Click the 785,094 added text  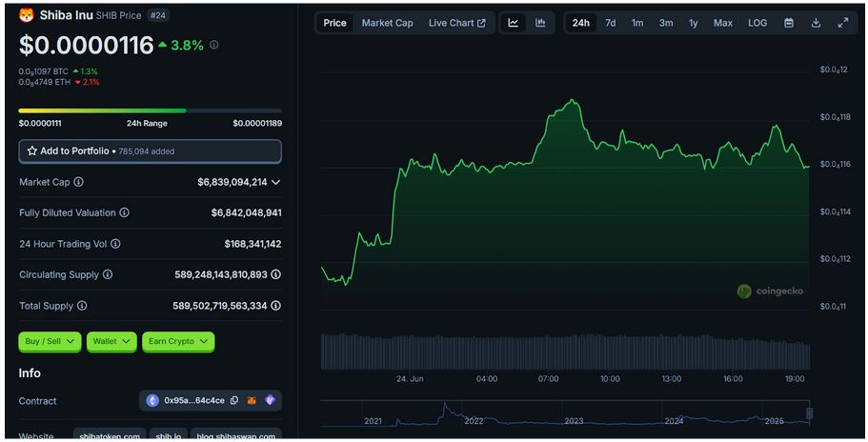click(x=147, y=151)
